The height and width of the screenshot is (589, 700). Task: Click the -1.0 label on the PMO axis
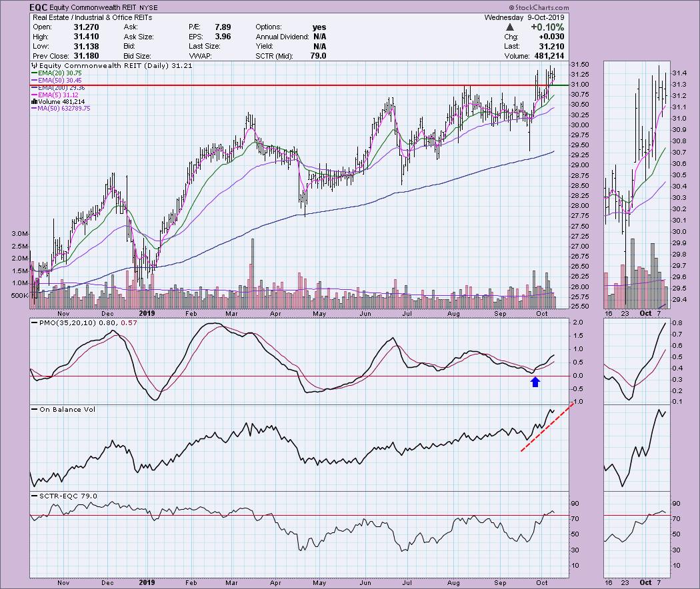[x=578, y=402]
